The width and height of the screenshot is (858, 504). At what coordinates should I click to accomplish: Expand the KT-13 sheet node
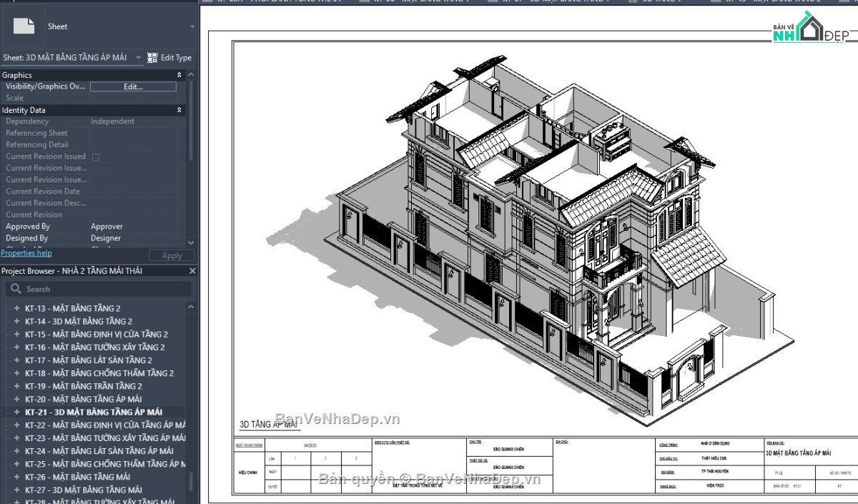click(17, 308)
